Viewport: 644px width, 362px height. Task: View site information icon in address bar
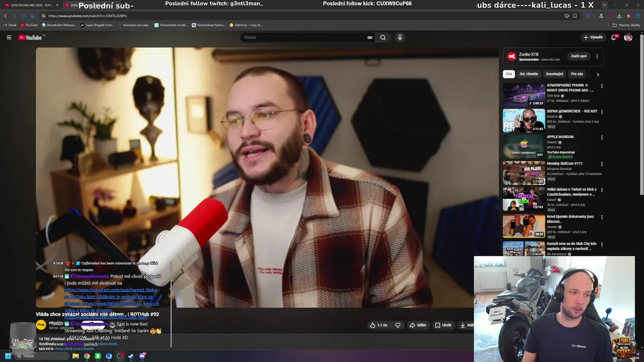tap(43, 16)
